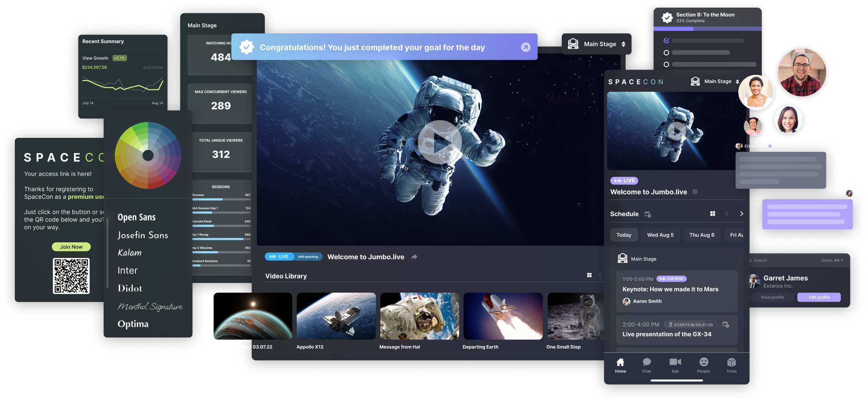Image resolution: width=868 pixels, height=401 pixels.
Task: Dismiss the congratulations banner with the arrow icon
Action: click(x=526, y=47)
